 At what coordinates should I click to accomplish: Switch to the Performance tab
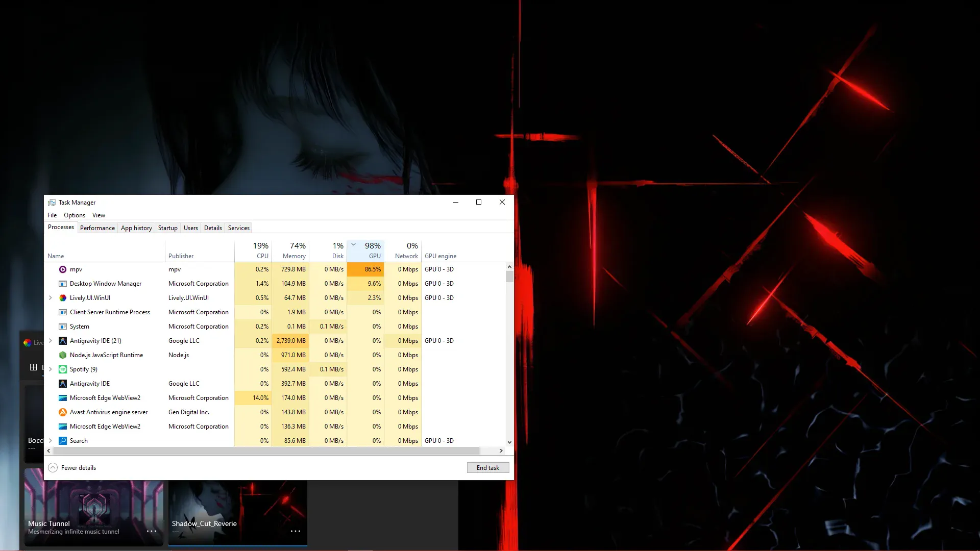[97, 228]
